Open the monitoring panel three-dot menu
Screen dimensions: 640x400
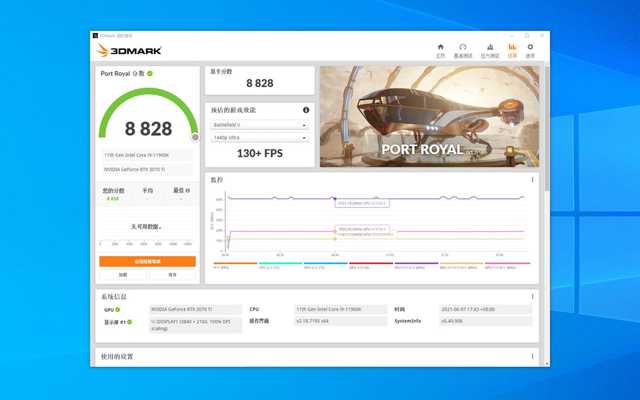tap(532, 180)
